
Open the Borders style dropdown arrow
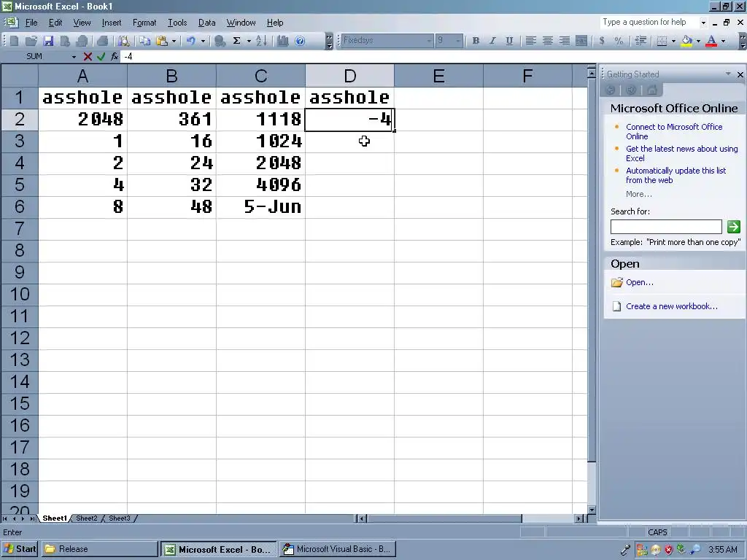[x=673, y=41]
